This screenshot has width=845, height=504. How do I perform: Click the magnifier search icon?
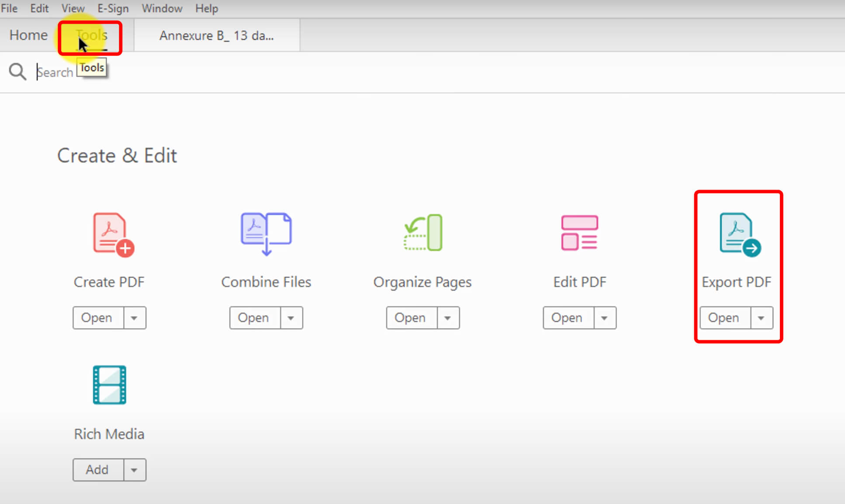17,72
